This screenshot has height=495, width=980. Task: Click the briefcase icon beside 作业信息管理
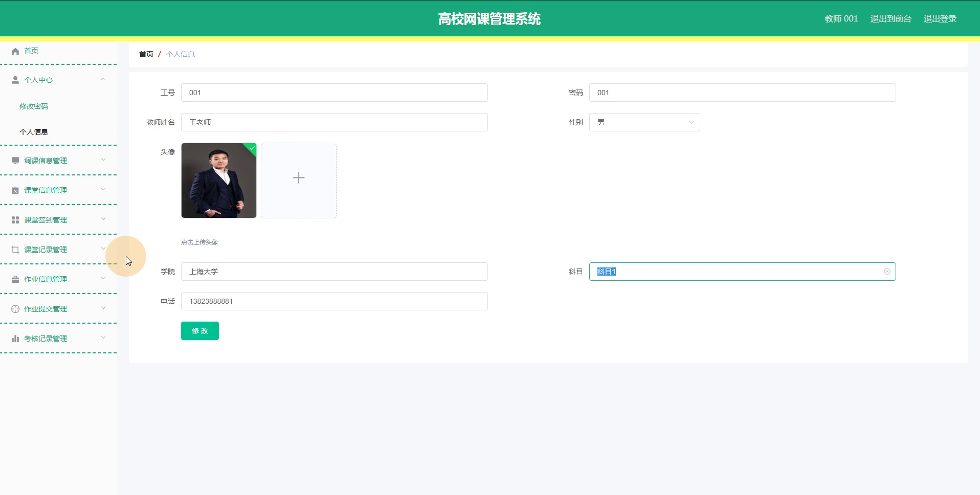(15, 279)
